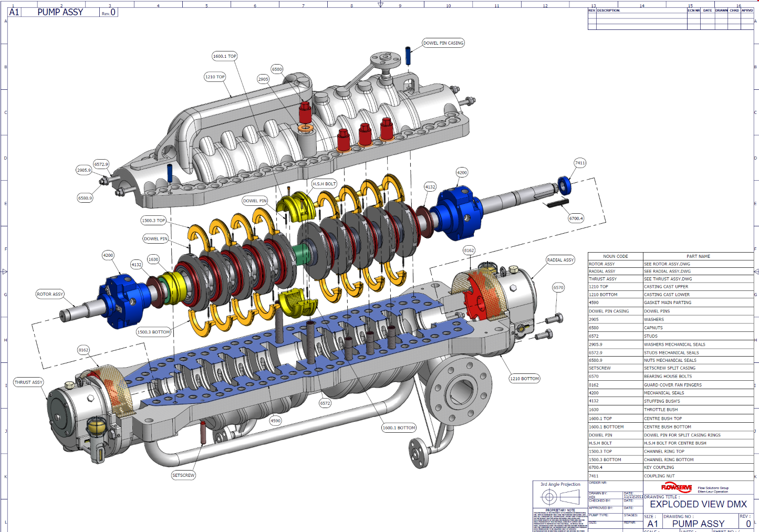Select the 1600.1 TOP balloon label
This screenshot has height=532, width=759.
(x=224, y=56)
